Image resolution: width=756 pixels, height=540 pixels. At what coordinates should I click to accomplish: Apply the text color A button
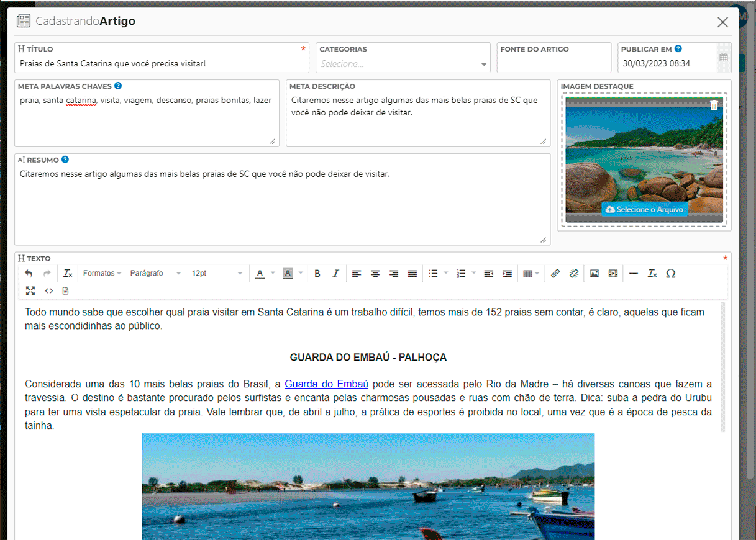point(260,273)
